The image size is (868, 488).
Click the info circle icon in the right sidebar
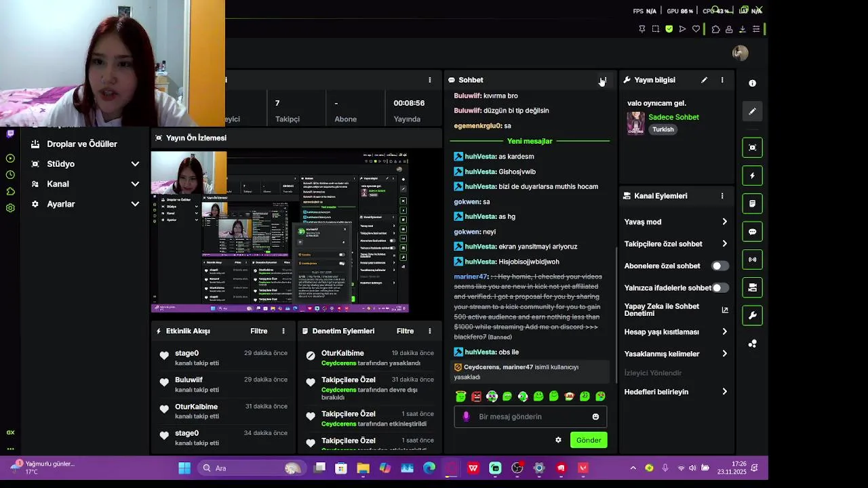point(752,83)
